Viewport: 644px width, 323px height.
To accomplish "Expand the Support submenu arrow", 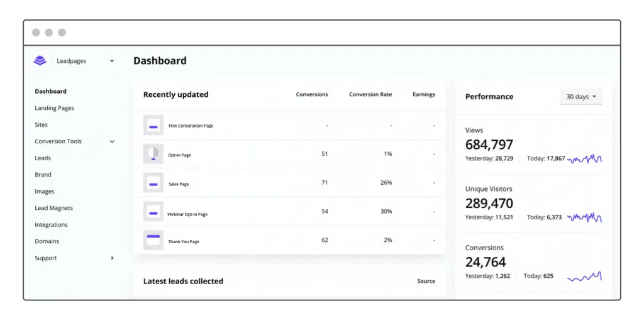I will click(x=113, y=258).
